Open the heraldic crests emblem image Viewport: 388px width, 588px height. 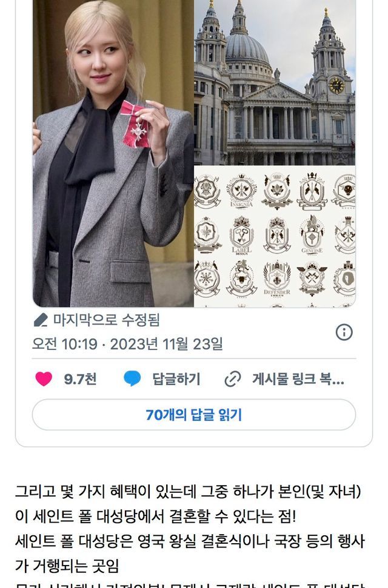point(275,237)
